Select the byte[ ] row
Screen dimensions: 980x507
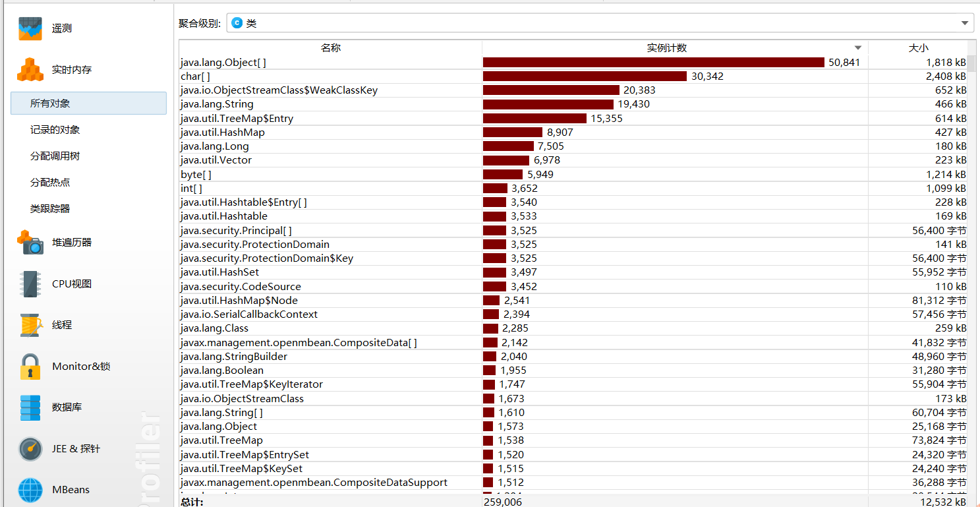pyautogui.click(x=573, y=175)
